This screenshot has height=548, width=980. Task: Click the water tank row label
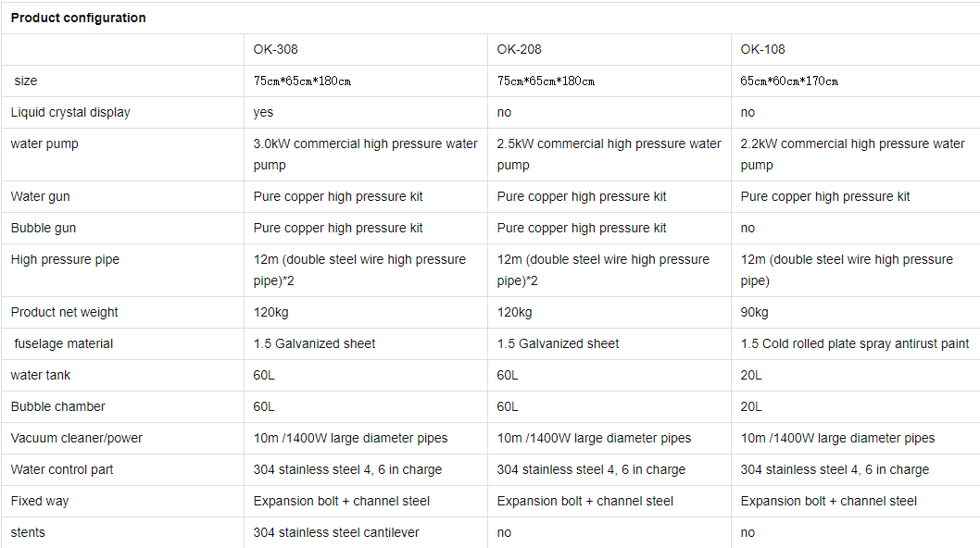coord(41,375)
